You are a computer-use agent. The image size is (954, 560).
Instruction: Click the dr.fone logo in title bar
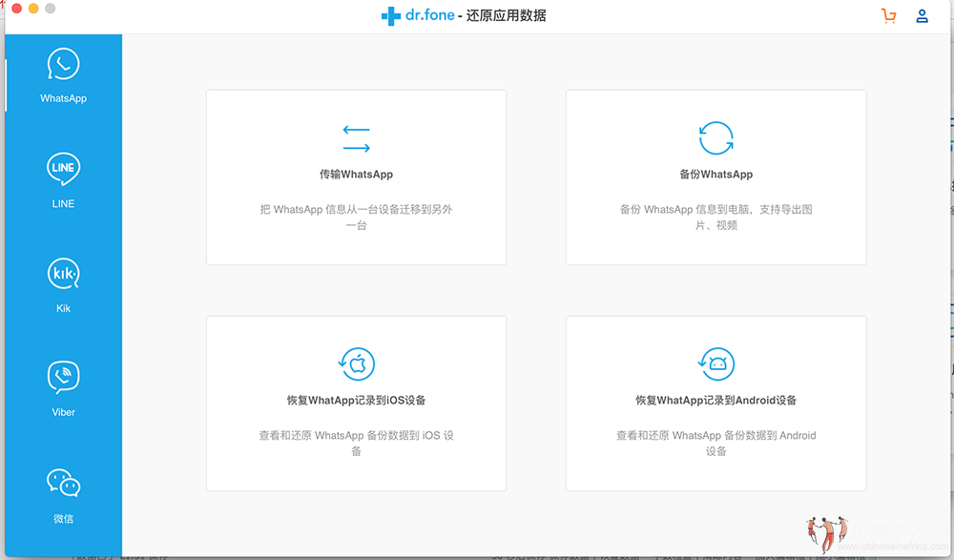click(418, 15)
